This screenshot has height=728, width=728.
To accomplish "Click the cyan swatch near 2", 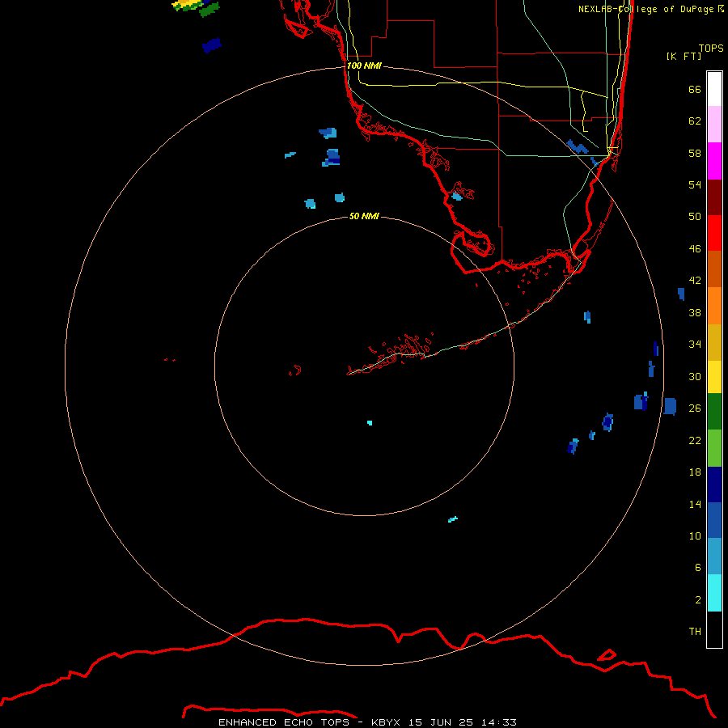I will click(714, 593).
